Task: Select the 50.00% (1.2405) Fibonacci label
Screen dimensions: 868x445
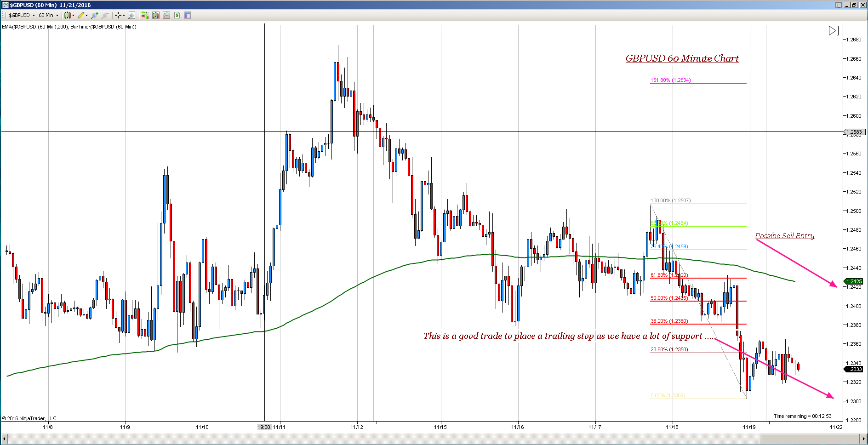Action: (x=669, y=298)
